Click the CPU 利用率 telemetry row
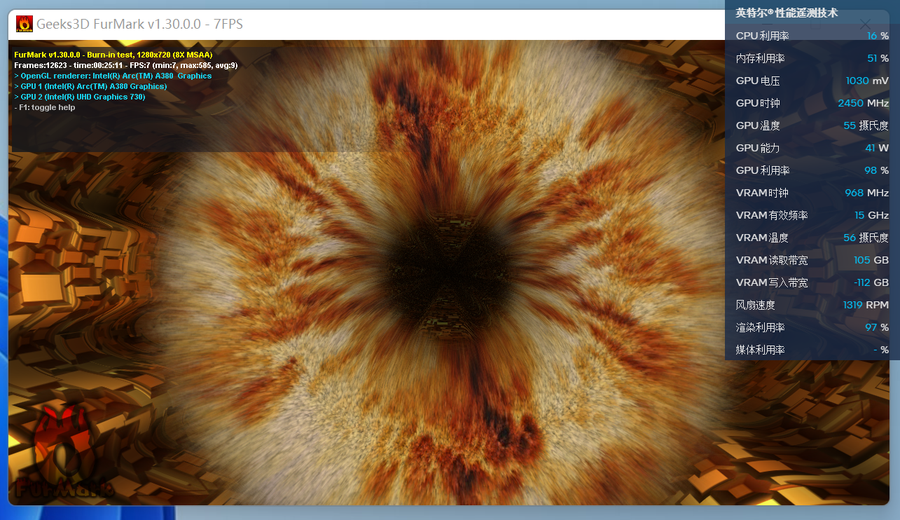 click(811, 36)
